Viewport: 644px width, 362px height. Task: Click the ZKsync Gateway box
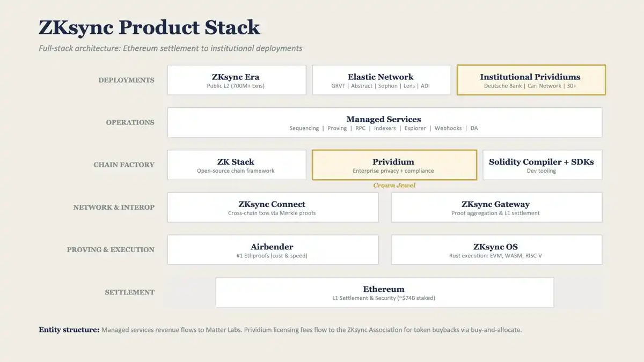click(496, 207)
